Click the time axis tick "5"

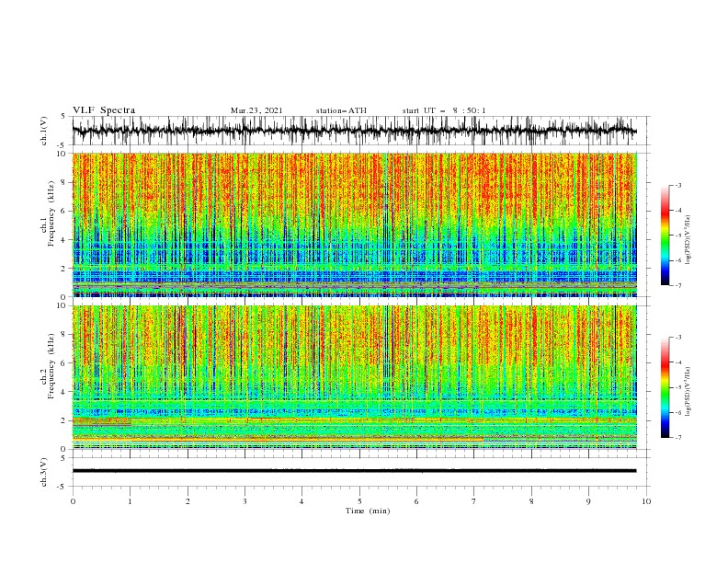click(x=359, y=501)
